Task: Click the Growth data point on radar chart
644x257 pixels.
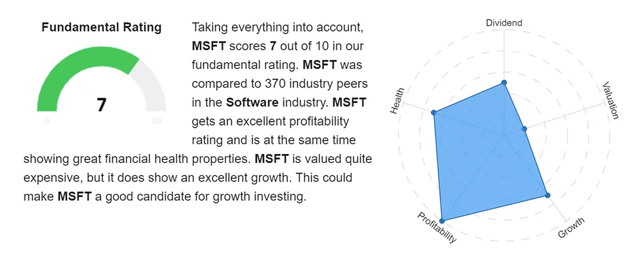Action: [547, 195]
